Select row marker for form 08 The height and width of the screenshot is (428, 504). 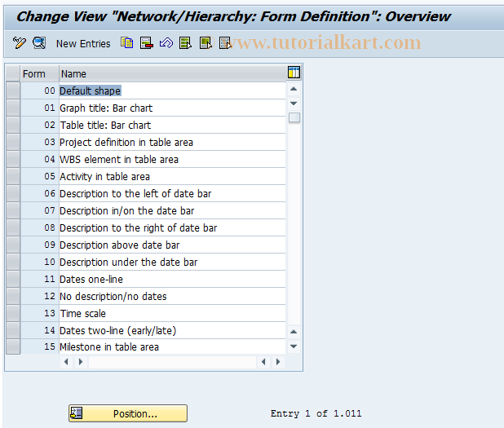[x=13, y=227]
